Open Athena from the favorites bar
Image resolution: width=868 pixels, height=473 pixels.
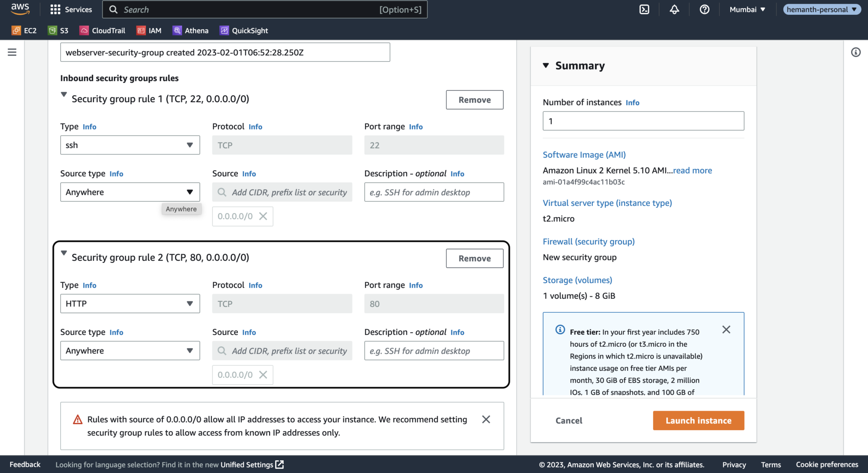coord(190,30)
